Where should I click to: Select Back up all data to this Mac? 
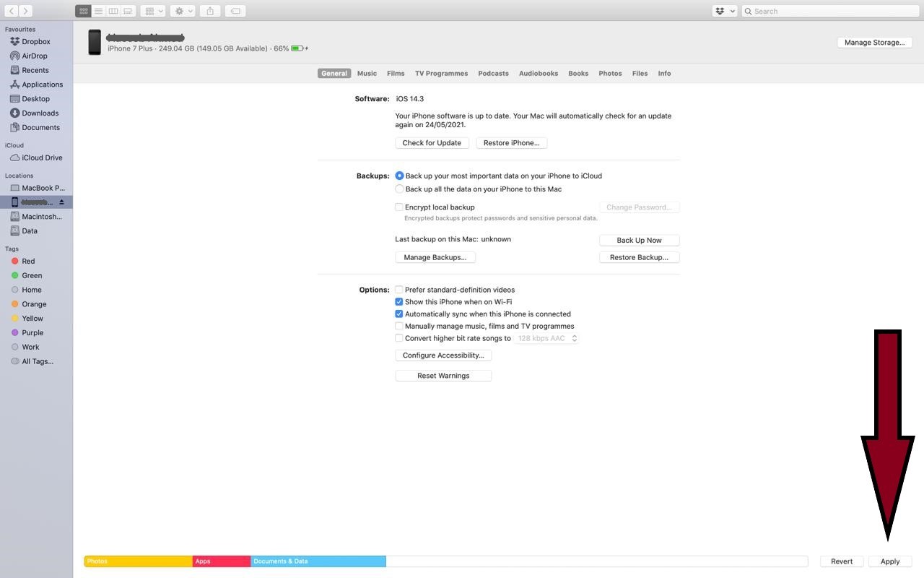coord(399,189)
